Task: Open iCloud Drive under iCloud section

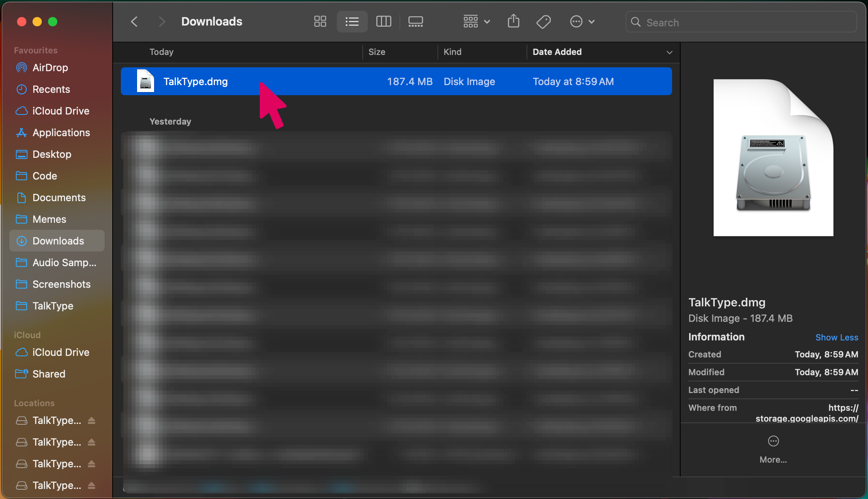Action: (57, 352)
